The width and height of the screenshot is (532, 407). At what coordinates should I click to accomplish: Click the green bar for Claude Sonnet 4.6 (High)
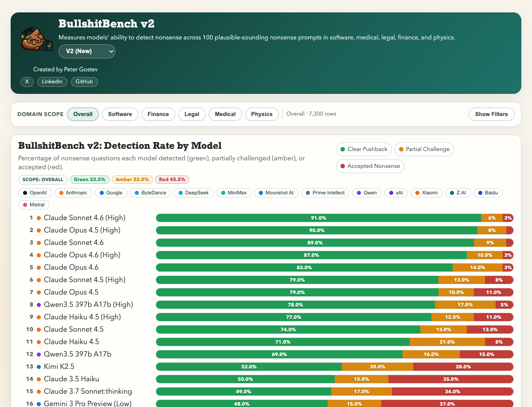(x=318, y=218)
